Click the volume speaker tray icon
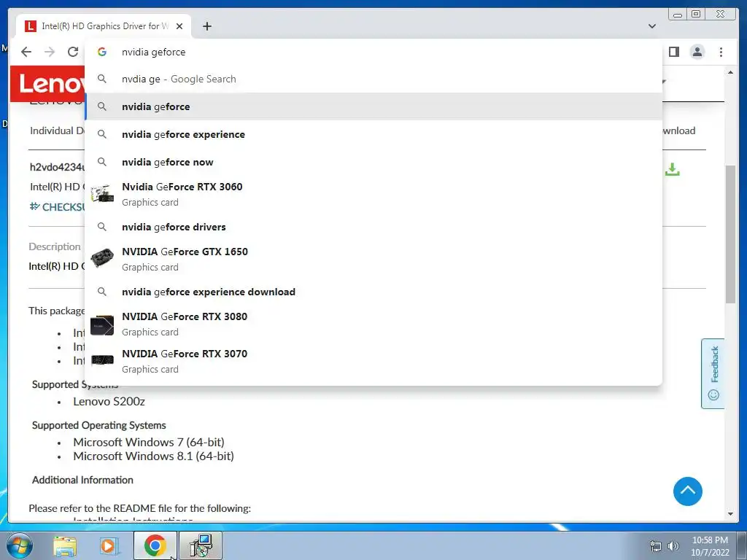This screenshot has height=560, width=747. pos(673,546)
